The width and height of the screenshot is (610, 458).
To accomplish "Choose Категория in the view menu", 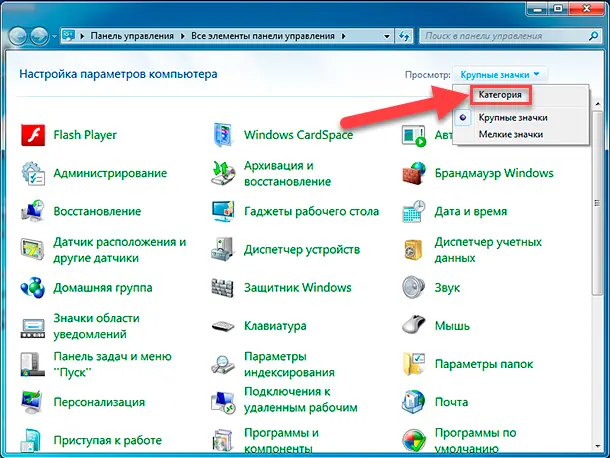I will (x=500, y=95).
